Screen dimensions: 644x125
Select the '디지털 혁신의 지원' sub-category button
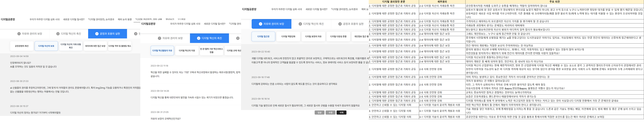(x=187, y=51)
